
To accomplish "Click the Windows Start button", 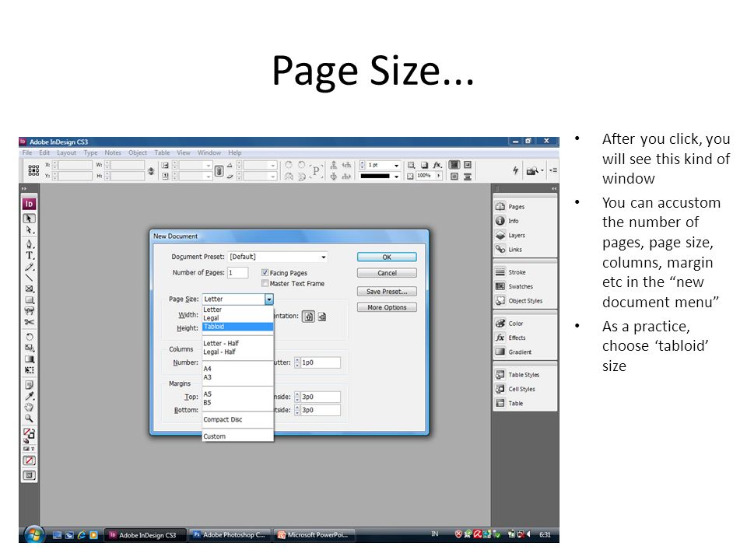I will (x=33, y=535).
